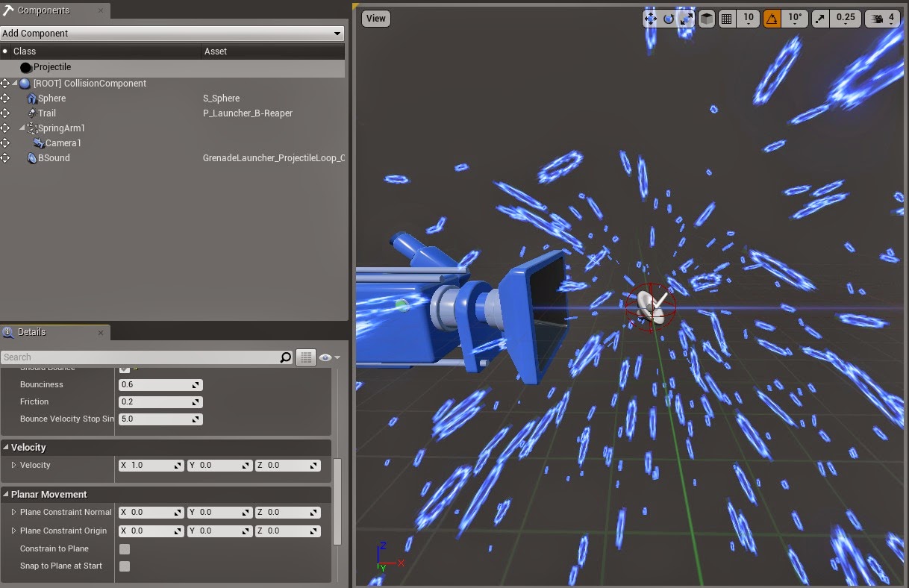Expand the Velocity property arrow
The image size is (909, 588).
(x=13, y=465)
